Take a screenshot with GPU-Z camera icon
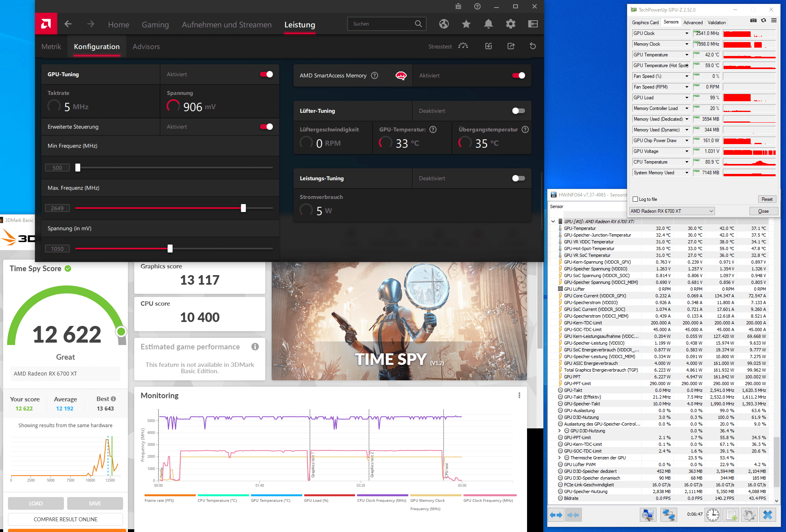This screenshot has height=532, width=786. 753,20
